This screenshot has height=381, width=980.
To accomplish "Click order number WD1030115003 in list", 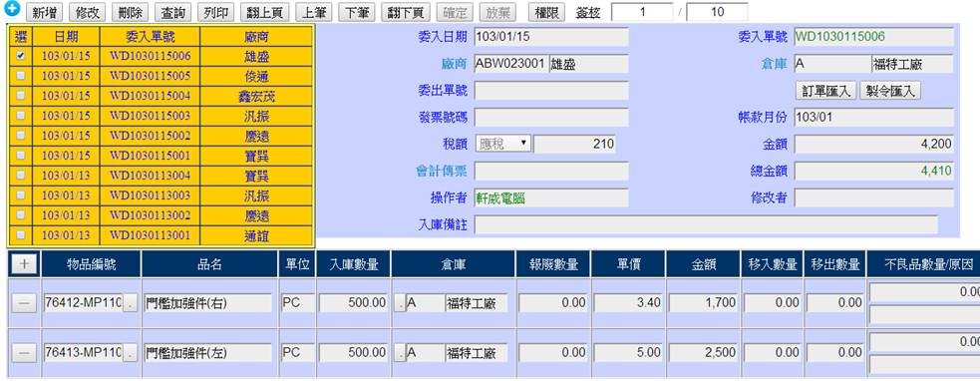I will (x=150, y=116).
